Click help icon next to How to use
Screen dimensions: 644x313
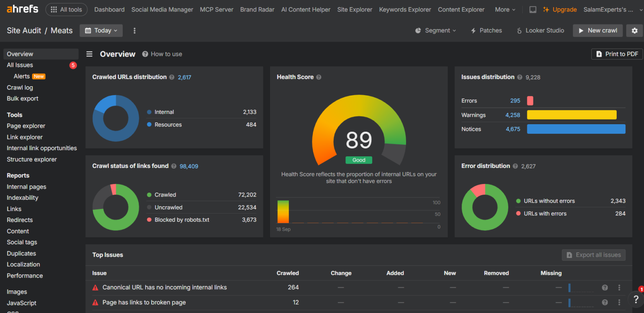(x=145, y=54)
